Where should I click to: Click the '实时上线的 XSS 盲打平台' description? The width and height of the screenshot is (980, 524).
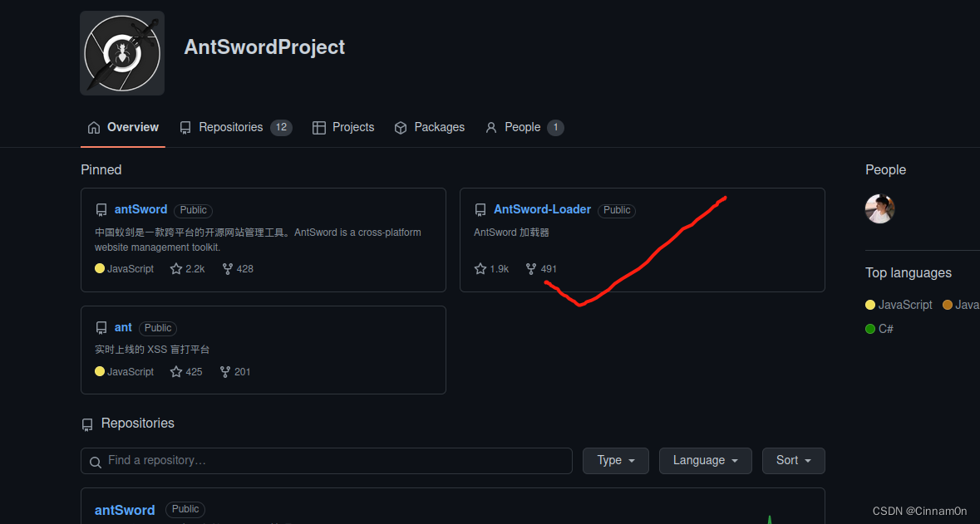click(x=152, y=349)
